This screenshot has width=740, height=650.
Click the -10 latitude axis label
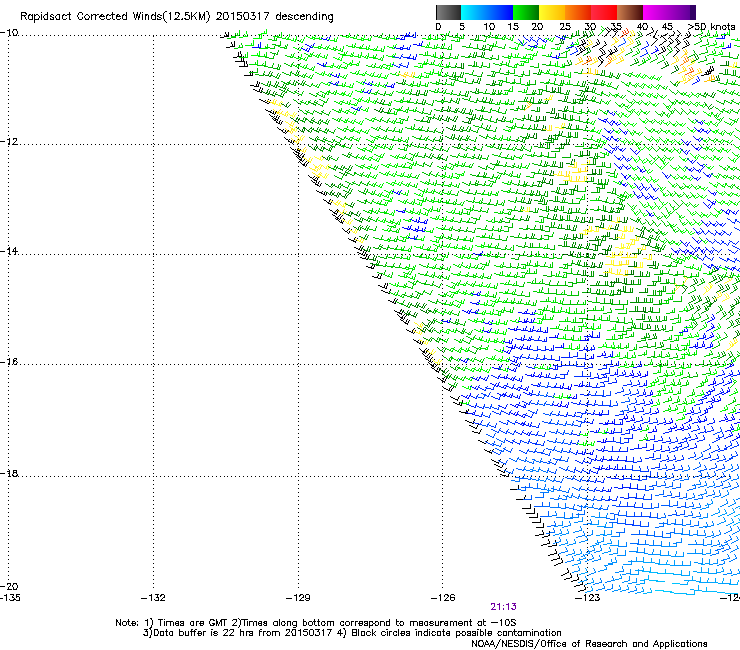9,33
